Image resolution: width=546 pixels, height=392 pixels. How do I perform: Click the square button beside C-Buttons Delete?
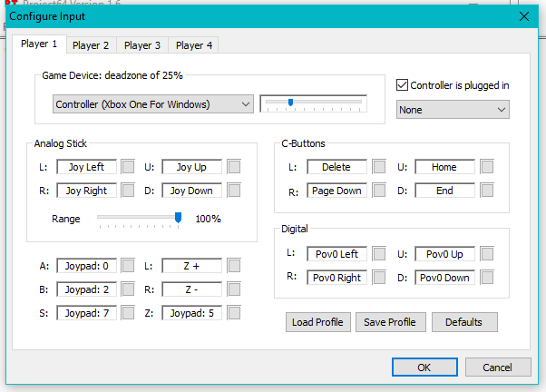[379, 167]
